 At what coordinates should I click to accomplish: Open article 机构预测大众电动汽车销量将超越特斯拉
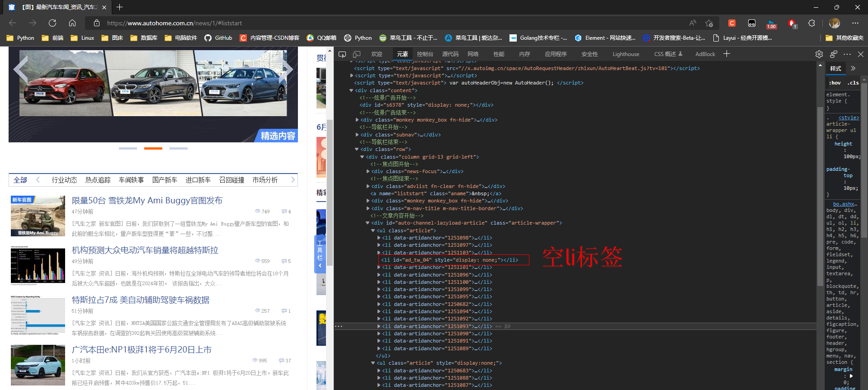[145, 250]
